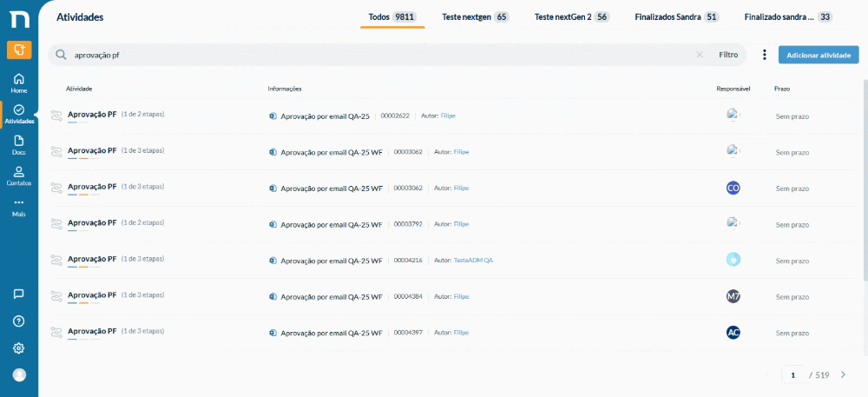Click the orange new document icon

tap(19, 50)
